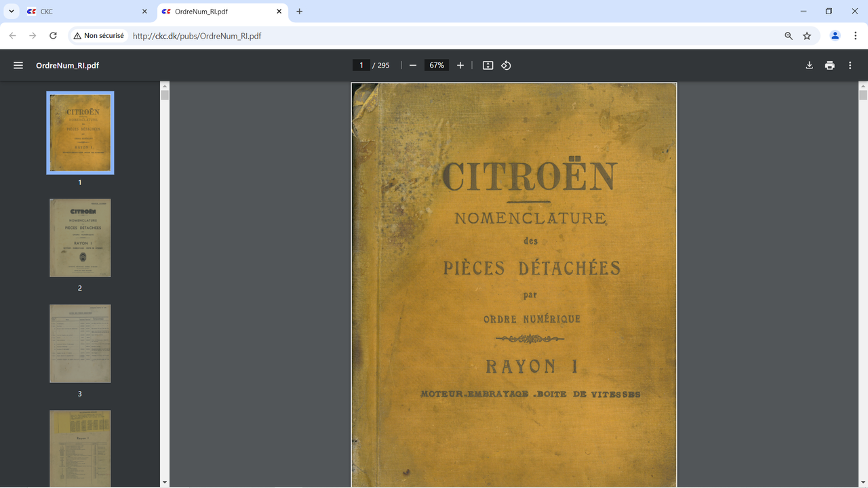Click the '/ 295' total pages text
Viewport: 868px width, 488px height.
381,66
